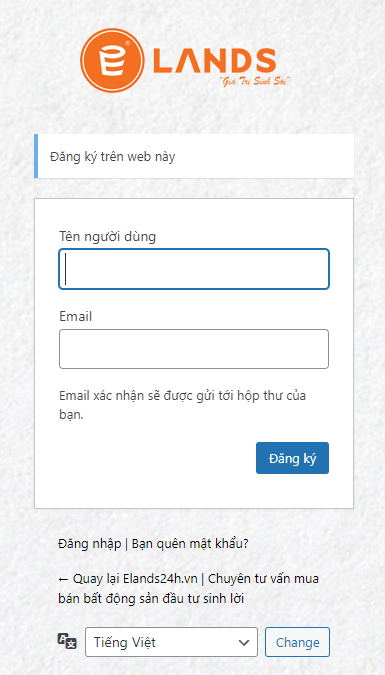
Task: Click the blue left border of the notice
Action: pyautogui.click(x=36, y=156)
